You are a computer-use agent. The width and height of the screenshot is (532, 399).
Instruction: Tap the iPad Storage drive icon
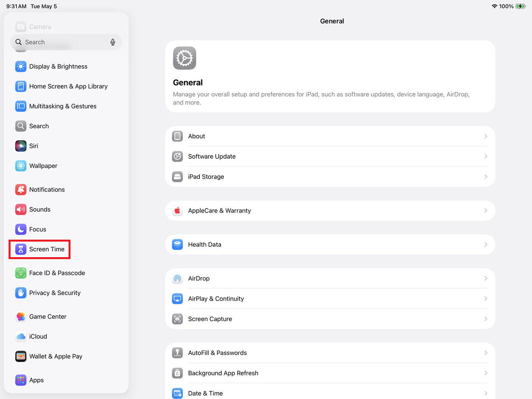point(178,177)
